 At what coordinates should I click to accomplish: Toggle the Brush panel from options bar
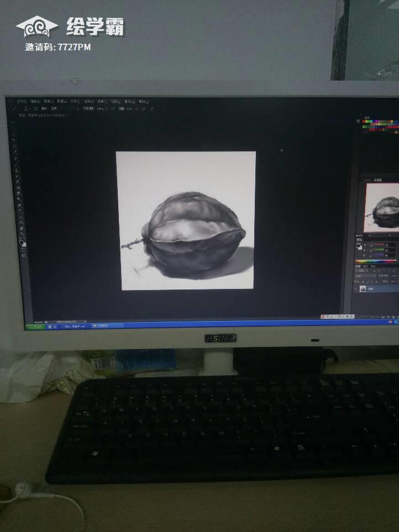(x=35, y=109)
